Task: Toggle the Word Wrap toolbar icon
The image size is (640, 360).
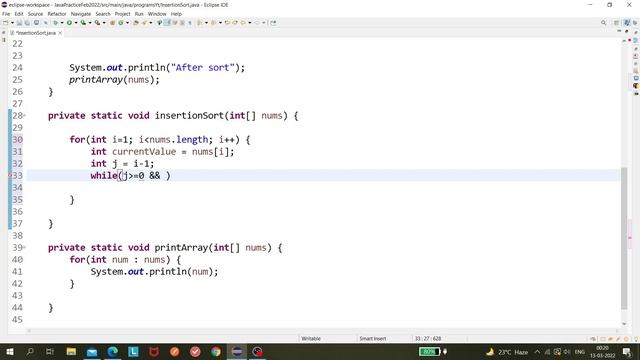Action: (175, 23)
